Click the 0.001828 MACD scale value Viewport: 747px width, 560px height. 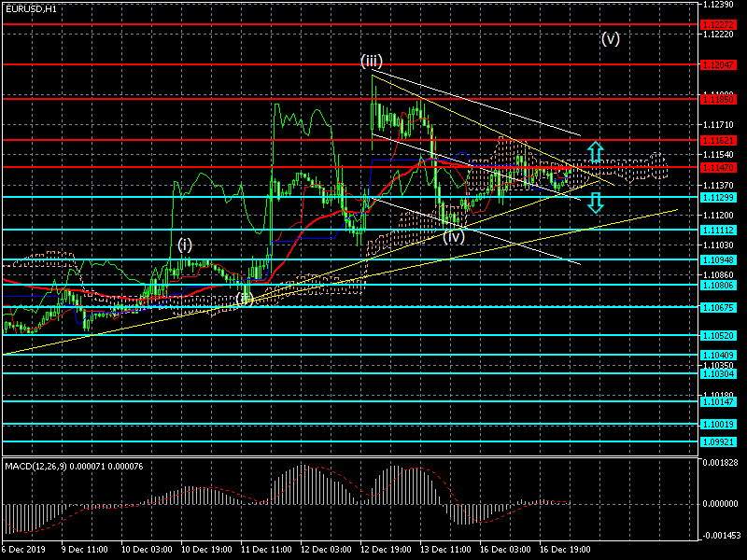[720, 462]
